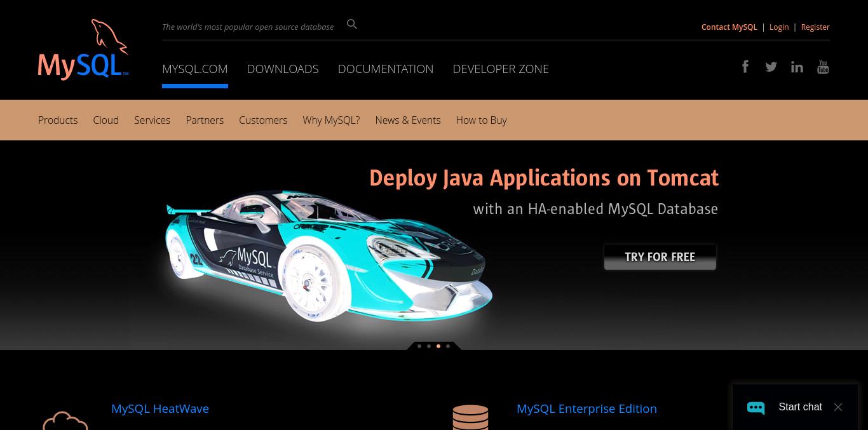This screenshot has width=868, height=430.
Task: Click the search magnifier icon
Action: 352,24
